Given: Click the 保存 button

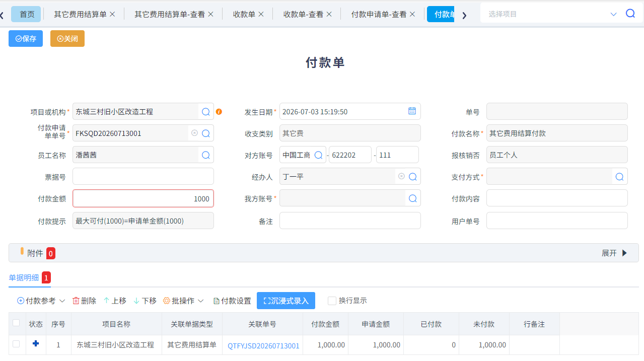Looking at the screenshot, I should point(26,38).
